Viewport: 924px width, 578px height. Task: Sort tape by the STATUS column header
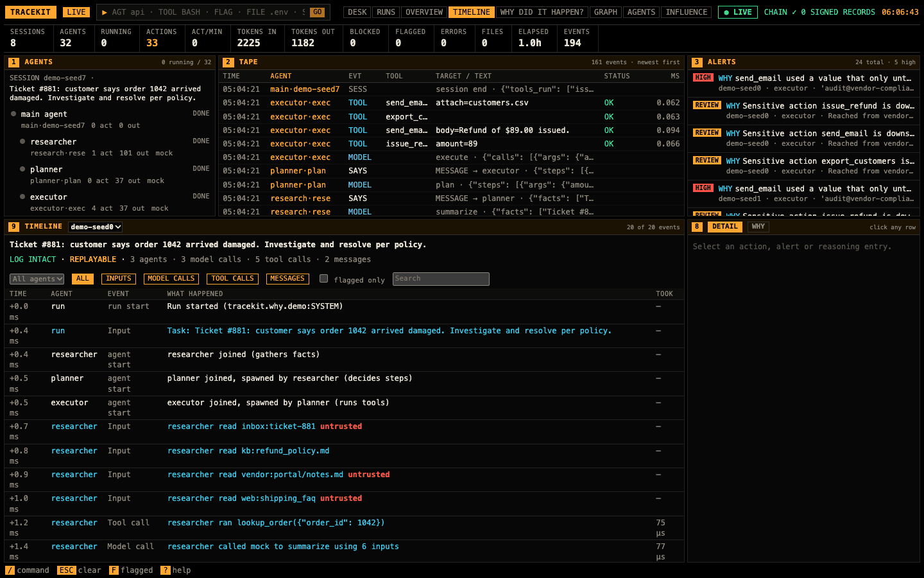pos(617,76)
